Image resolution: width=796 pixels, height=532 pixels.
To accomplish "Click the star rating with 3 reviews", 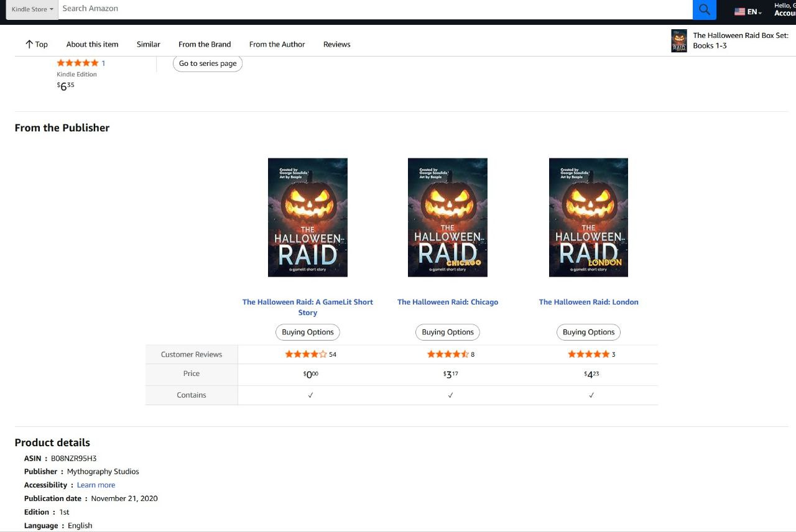I will click(x=588, y=354).
